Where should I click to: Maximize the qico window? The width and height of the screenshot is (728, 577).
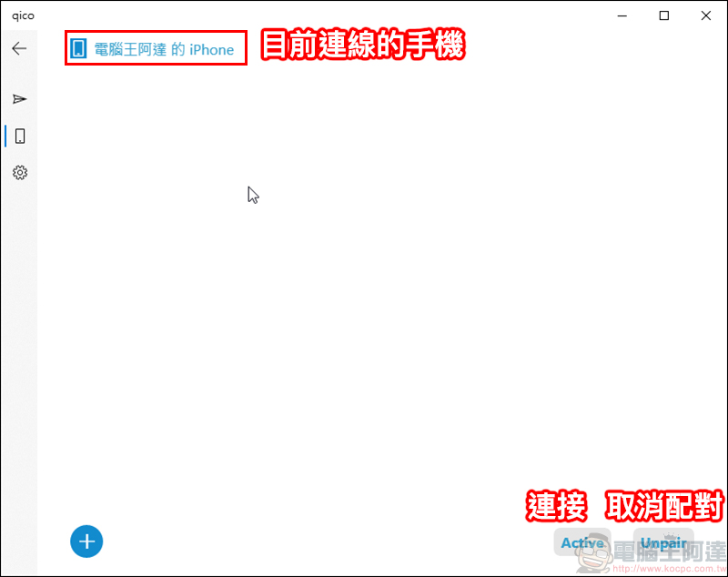click(664, 15)
